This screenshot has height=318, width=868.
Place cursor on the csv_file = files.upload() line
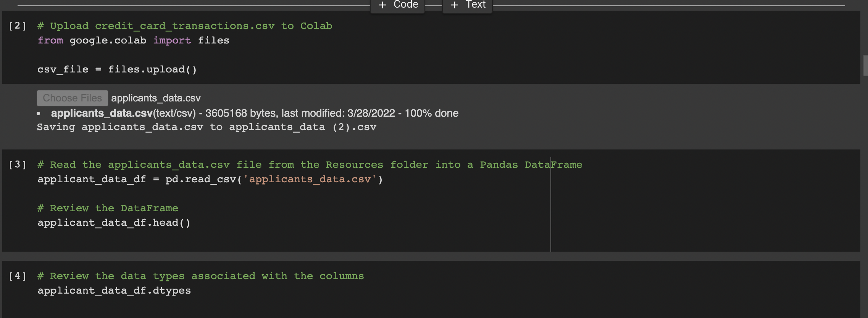click(117, 69)
